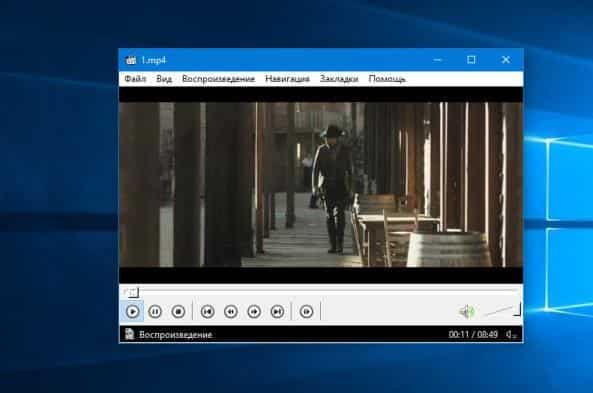The height and width of the screenshot is (393, 593).
Task: Click the audio indicator in status bar
Action: pos(512,334)
